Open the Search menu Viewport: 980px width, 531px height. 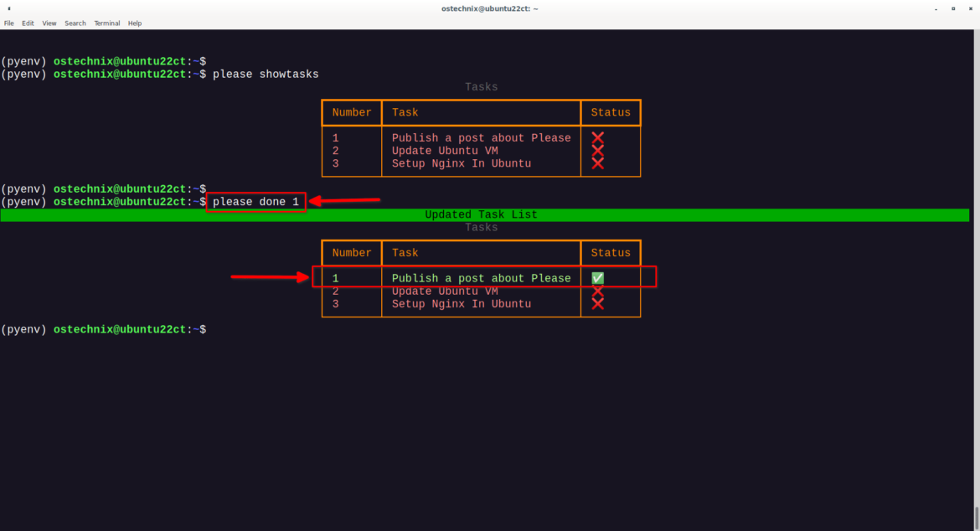75,23
